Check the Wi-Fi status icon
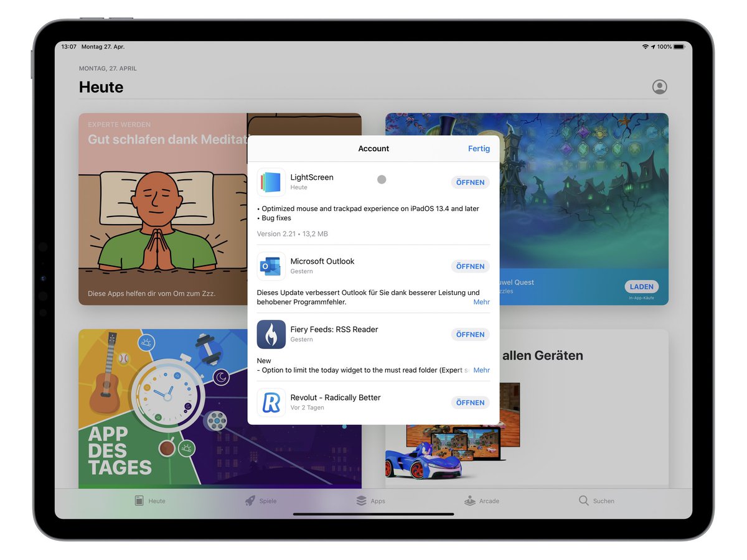Image resolution: width=747 pixels, height=560 pixels. pyautogui.click(x=646, y=47)
